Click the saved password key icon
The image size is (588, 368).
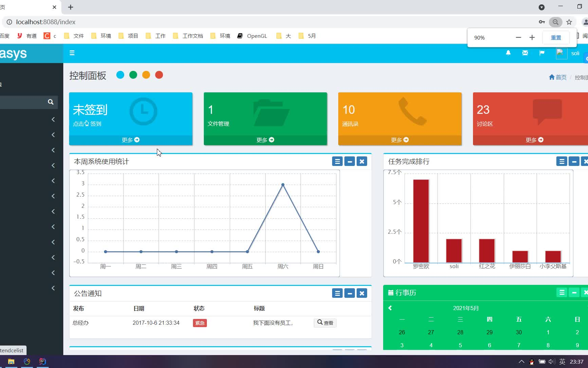(542, 22)
